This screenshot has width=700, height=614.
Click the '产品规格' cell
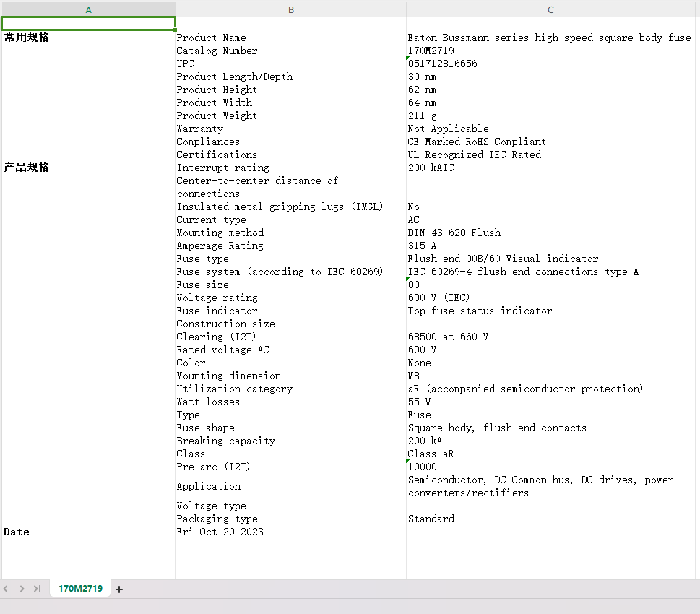(x=88, y=167)
